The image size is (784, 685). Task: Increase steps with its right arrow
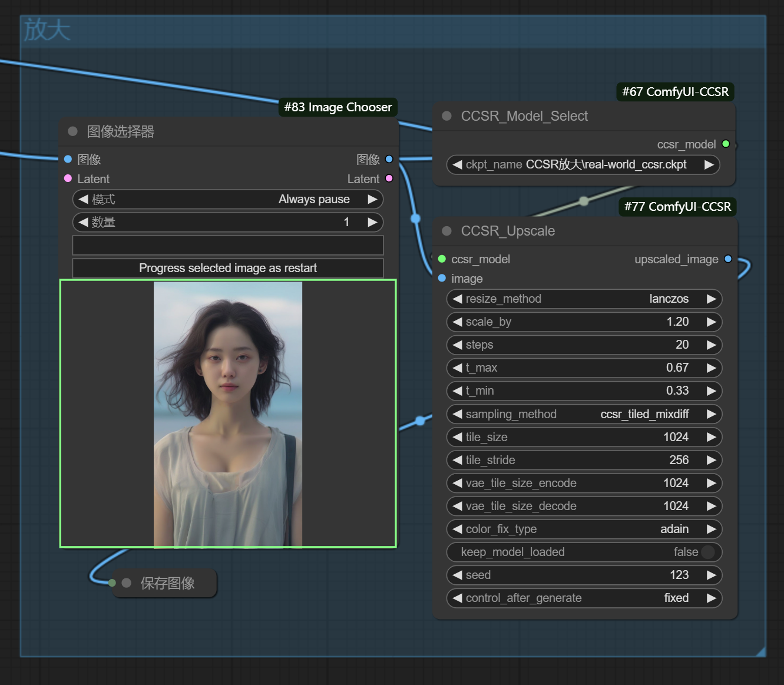711,345
